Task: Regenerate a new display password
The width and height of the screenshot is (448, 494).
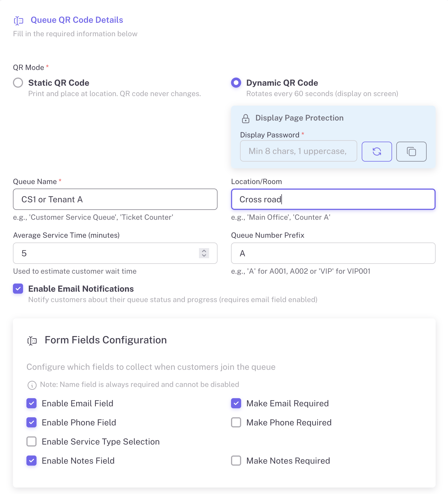Action: (x=377, y=151)
